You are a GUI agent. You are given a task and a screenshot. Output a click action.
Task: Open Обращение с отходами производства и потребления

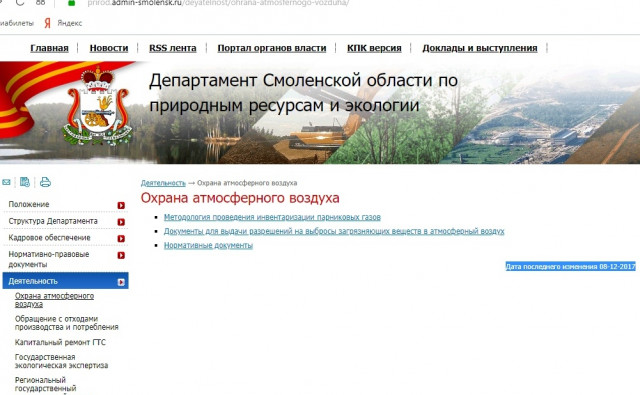67,323
